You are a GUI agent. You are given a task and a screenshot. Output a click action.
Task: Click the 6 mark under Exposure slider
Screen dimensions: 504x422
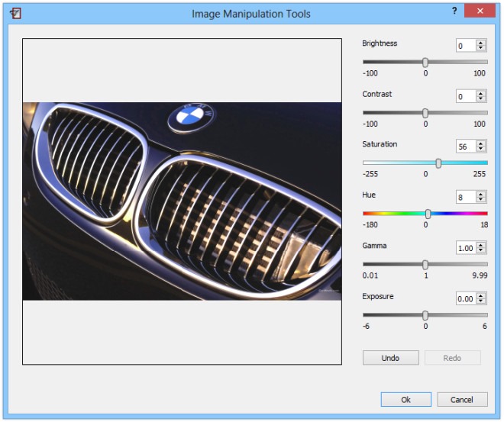tap(484, 327)
